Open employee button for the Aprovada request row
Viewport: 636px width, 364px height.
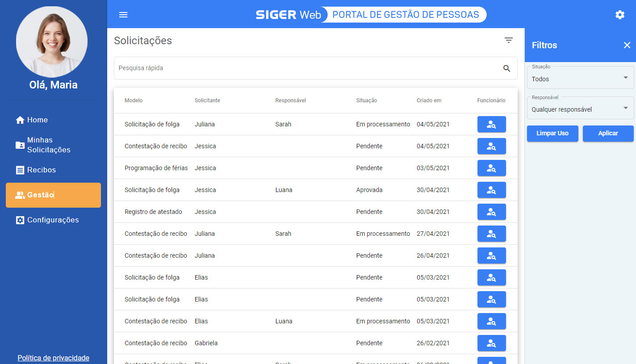491,190
